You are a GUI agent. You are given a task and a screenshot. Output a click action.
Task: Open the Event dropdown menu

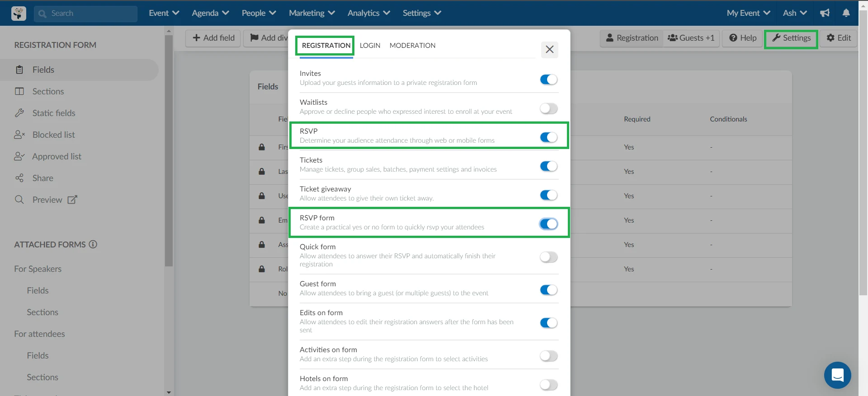[164, 13]
